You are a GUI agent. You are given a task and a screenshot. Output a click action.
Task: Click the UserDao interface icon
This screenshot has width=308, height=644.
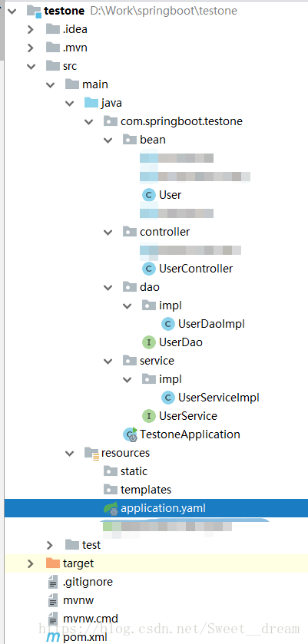click(148, 342)
